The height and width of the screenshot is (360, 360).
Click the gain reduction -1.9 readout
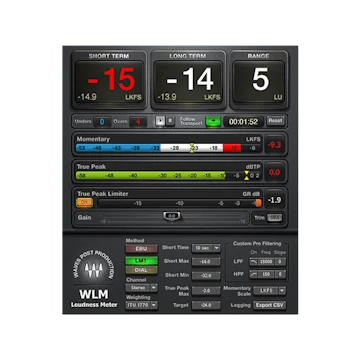[275, 200]
